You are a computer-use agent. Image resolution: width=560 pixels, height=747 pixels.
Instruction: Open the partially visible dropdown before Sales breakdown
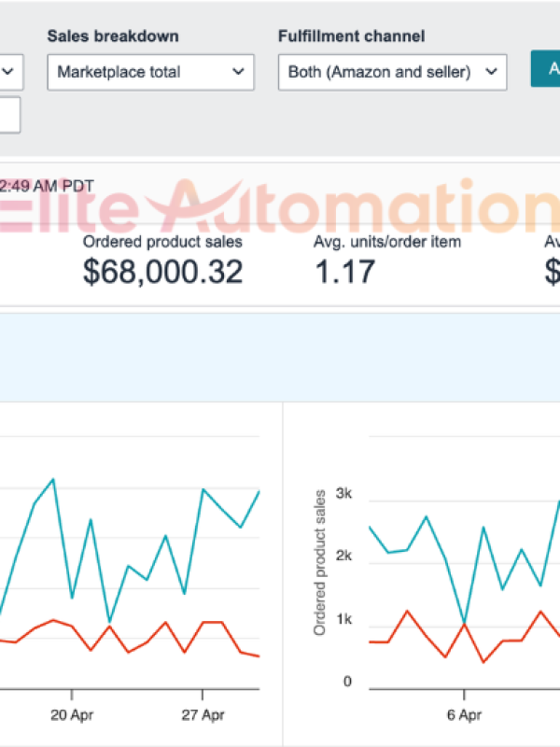(11, 72)
